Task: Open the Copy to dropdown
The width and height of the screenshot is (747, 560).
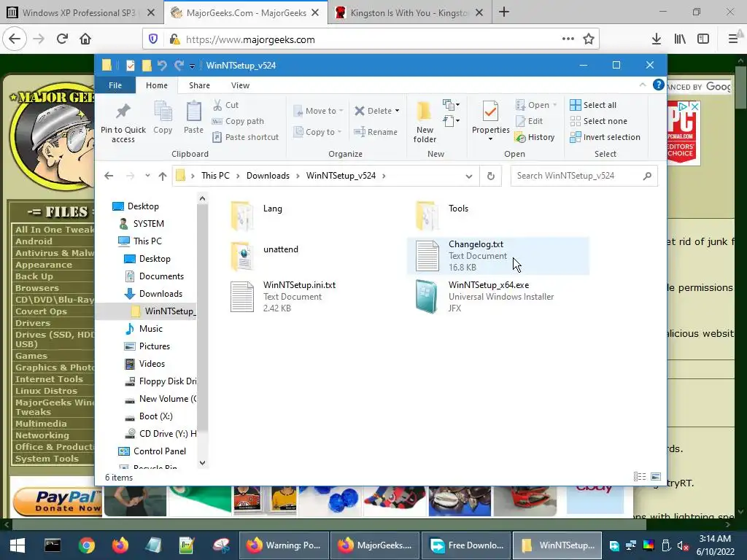Action: (318, 132)
